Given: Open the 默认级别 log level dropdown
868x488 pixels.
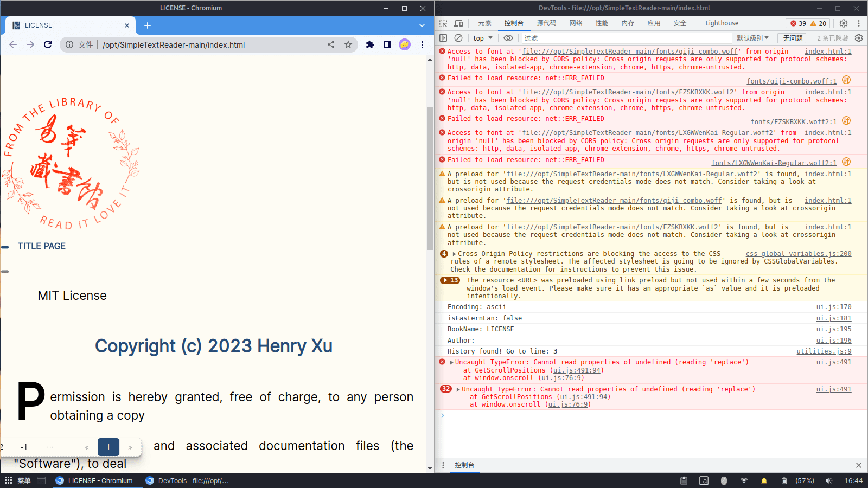Looking at the screenshot, I should (752, 38).
